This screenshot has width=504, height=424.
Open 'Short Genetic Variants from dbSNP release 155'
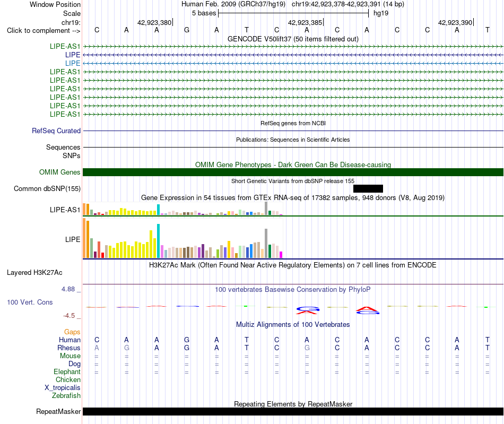point(293,181)
